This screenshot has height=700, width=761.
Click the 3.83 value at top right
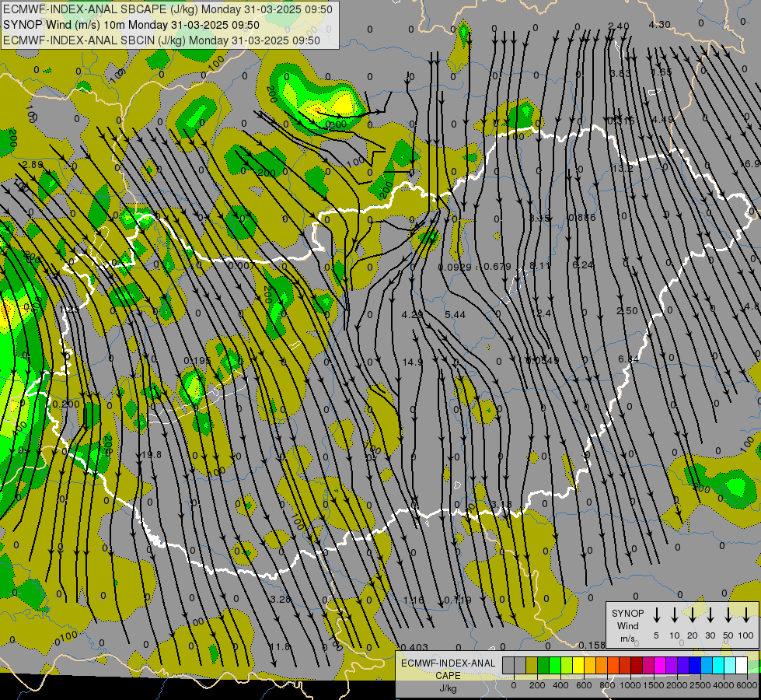(620, 74)
